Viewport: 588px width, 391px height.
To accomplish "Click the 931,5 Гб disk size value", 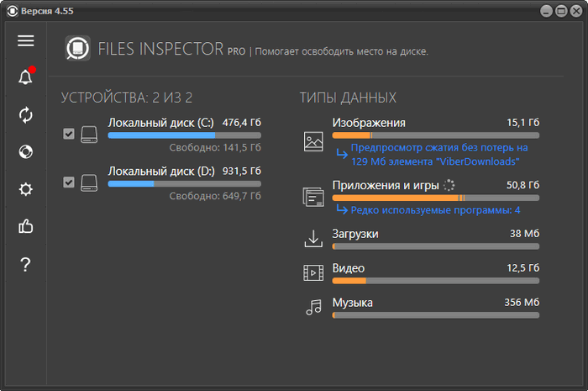I will click(x=242, y=171).
